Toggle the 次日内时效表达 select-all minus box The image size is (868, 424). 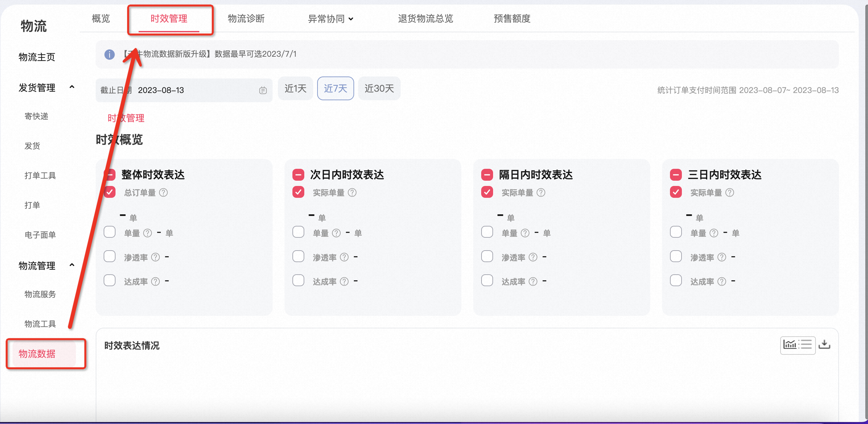298,175
